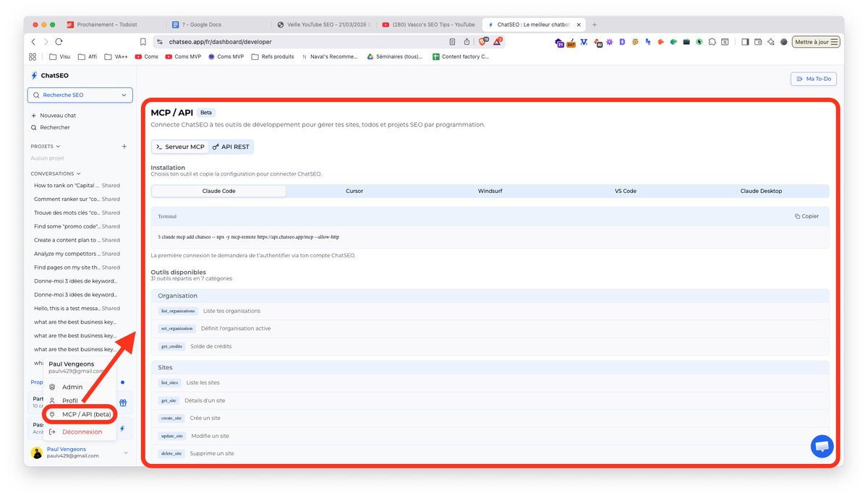Open the Refs produits bookmarks folder
868x498 pixels.
273,56
